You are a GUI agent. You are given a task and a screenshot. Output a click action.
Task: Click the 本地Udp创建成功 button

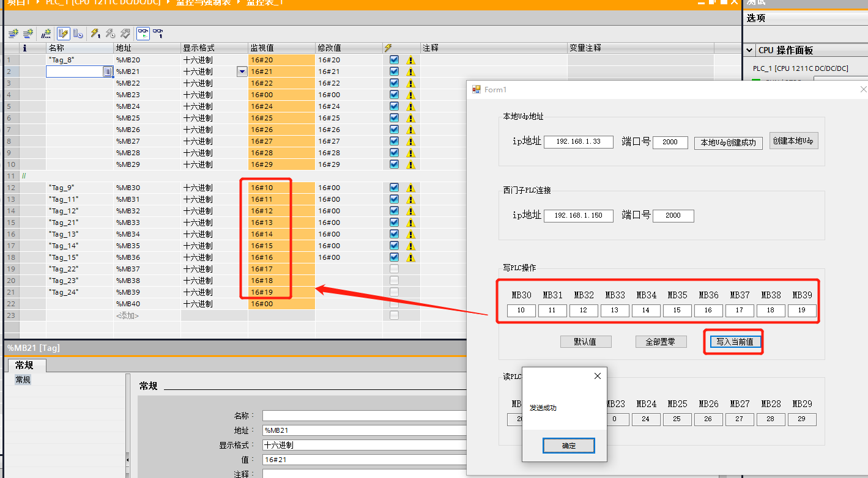point(728,142)
